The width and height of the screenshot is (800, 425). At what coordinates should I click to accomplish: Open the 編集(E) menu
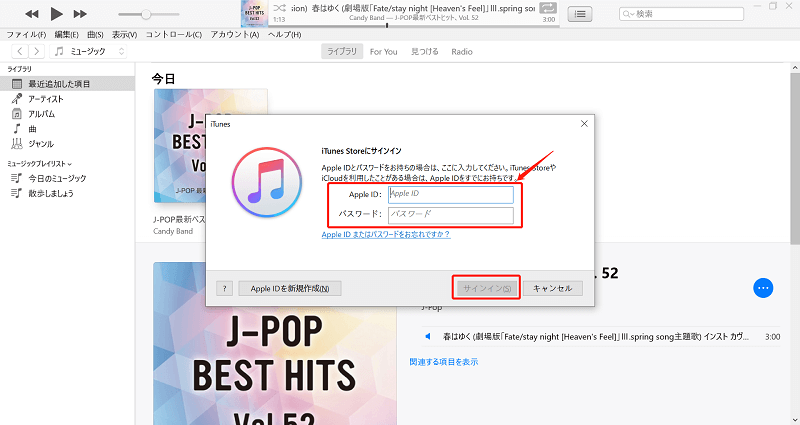(66, 35)
